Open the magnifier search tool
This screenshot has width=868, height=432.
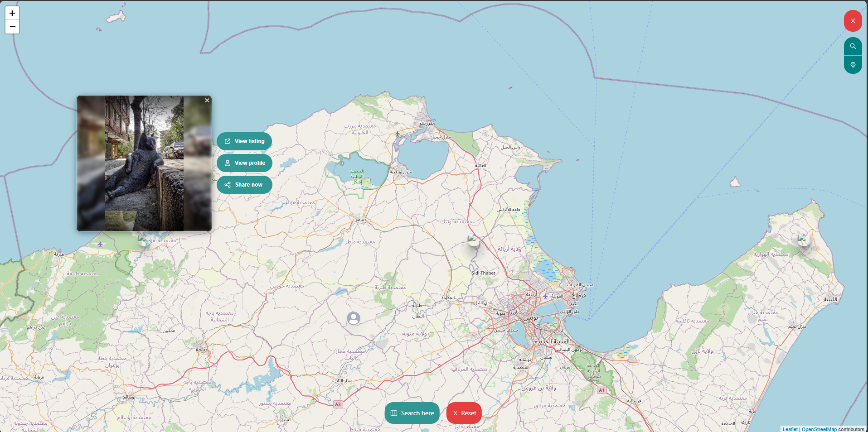point(853,46)
